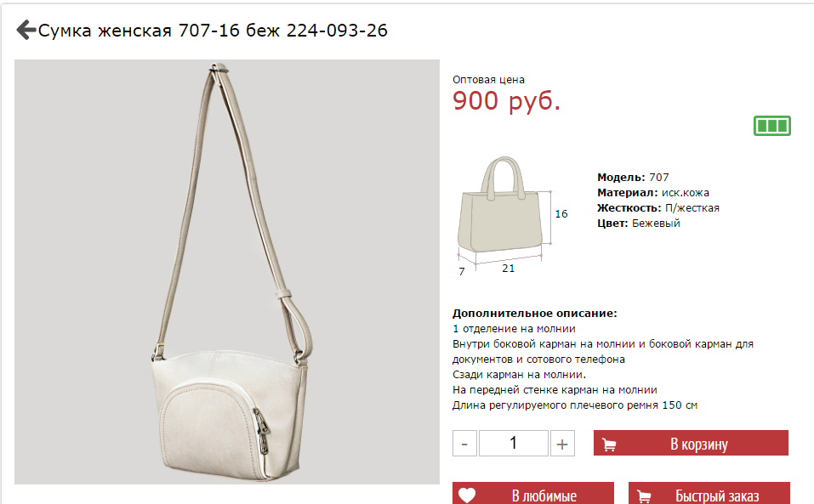Click the heart icon on favorites button
The image size is (814, 504).
467,496
